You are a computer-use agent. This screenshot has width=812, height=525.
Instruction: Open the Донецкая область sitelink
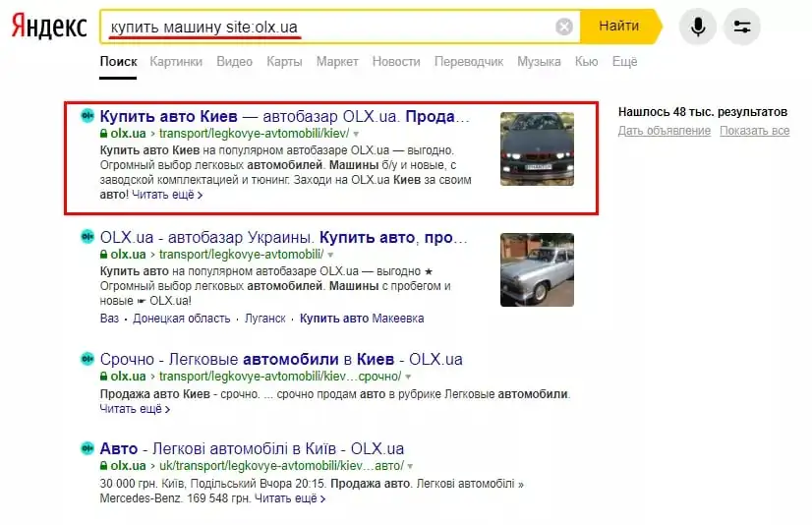181,319
